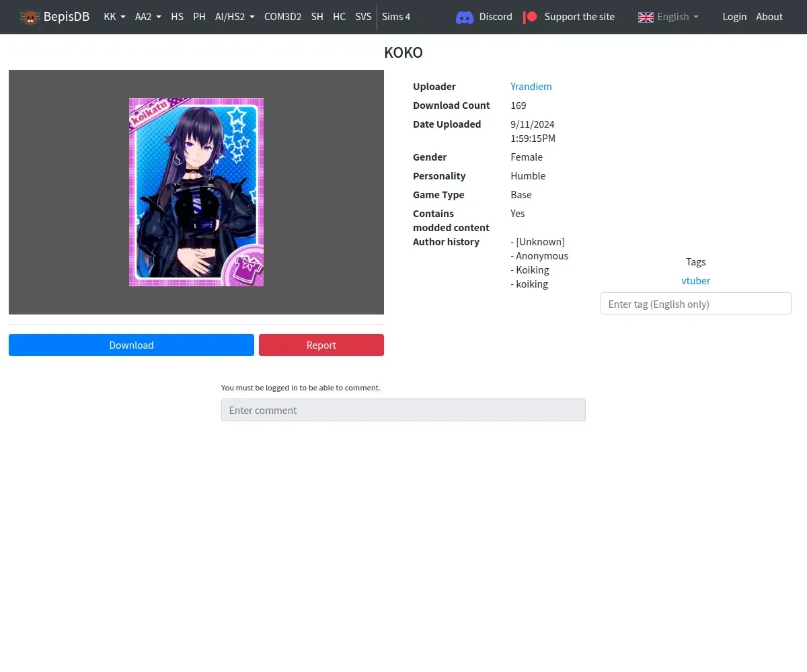Open the AI/HS2 dropdown menu
The width and height of the screenshot is (807, 672).
(235, 17)
